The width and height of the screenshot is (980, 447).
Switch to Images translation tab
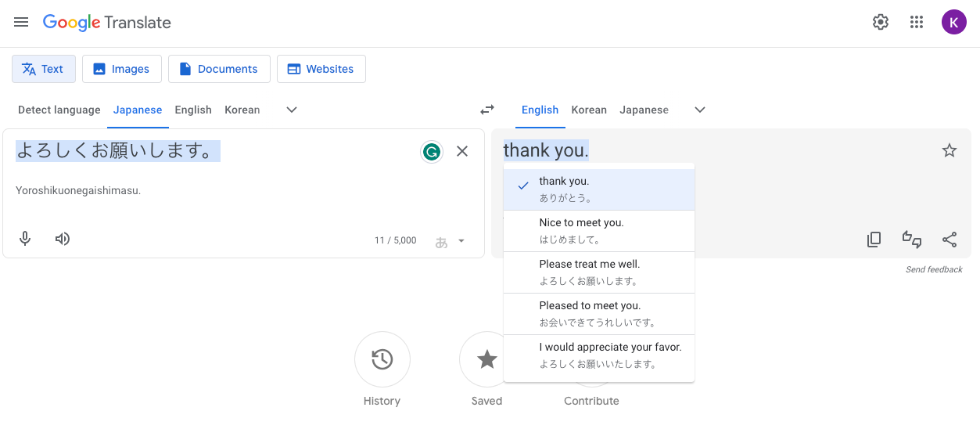[121, 69]
